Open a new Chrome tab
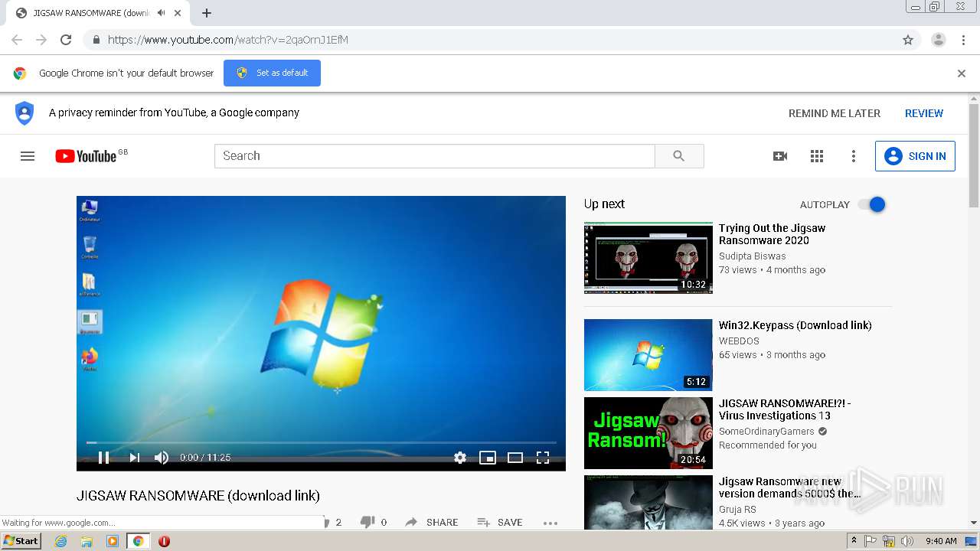980x551 pixels. click(x=207, y=13)
